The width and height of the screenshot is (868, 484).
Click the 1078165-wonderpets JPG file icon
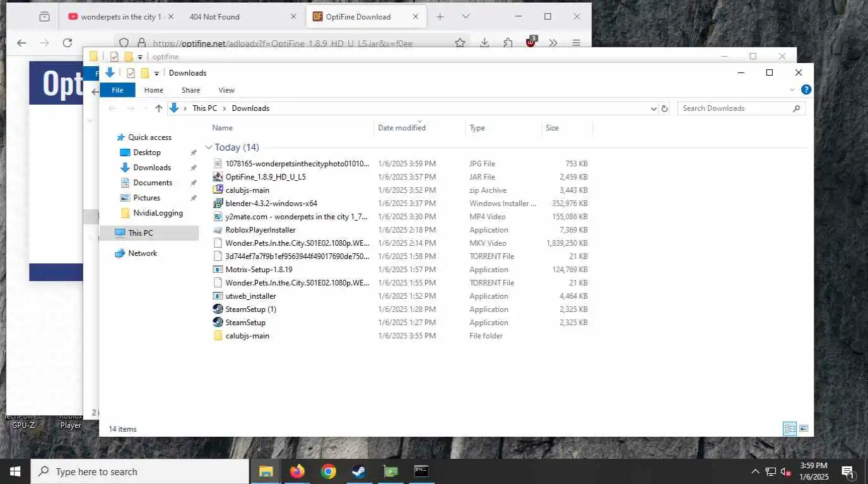pos(218,164)
